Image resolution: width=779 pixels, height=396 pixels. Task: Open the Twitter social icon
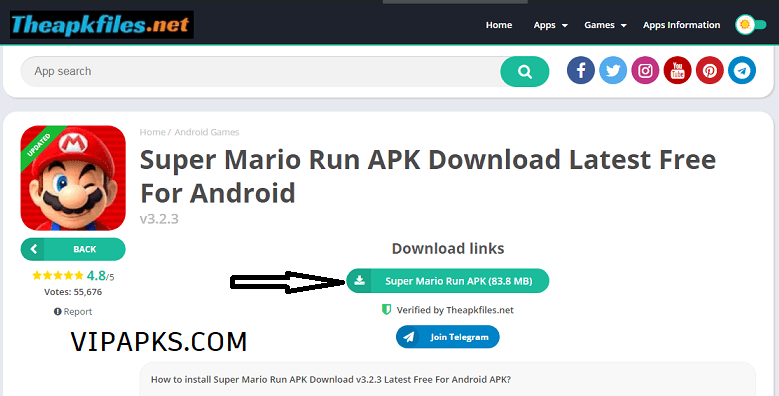[x=613, y=70]
